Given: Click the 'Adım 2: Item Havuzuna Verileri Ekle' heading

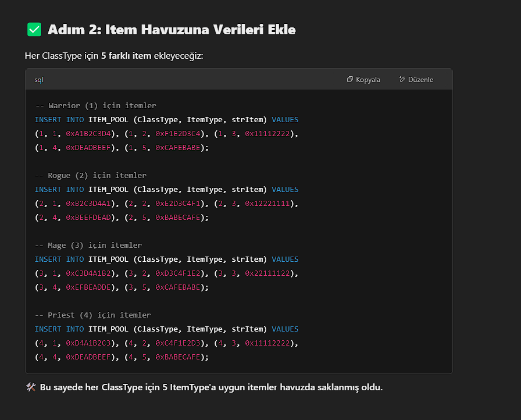Looking at the screenshot, I should [172, 30].
